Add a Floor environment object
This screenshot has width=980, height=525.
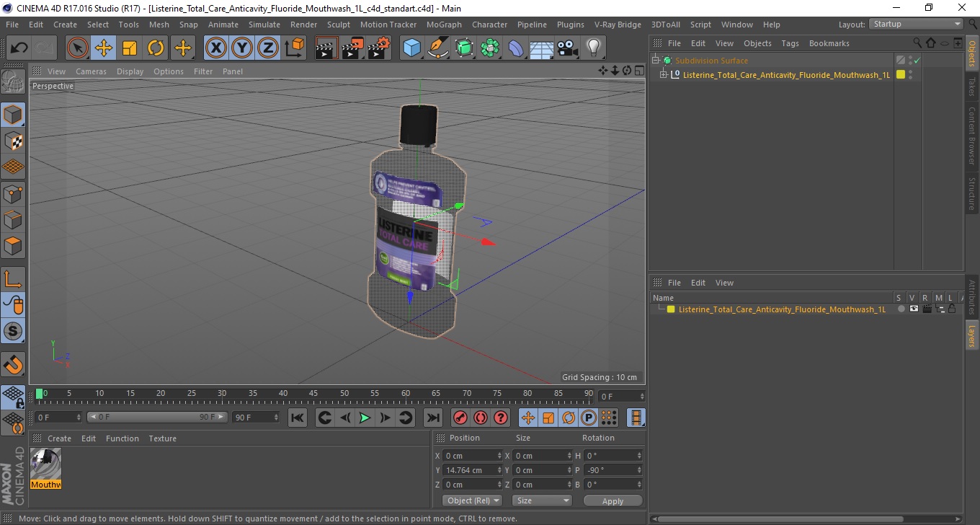(542, 48)
